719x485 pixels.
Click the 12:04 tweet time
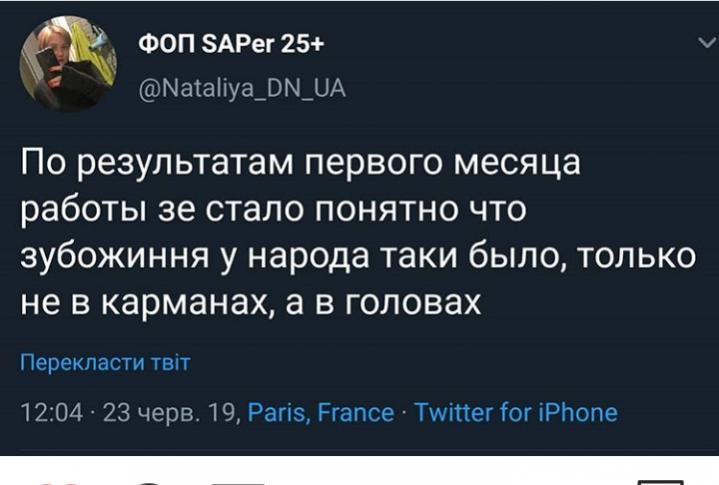(52, 412)
